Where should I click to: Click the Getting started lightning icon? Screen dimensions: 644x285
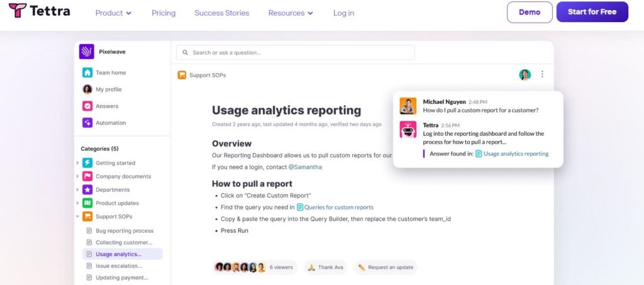click(87, 163)
